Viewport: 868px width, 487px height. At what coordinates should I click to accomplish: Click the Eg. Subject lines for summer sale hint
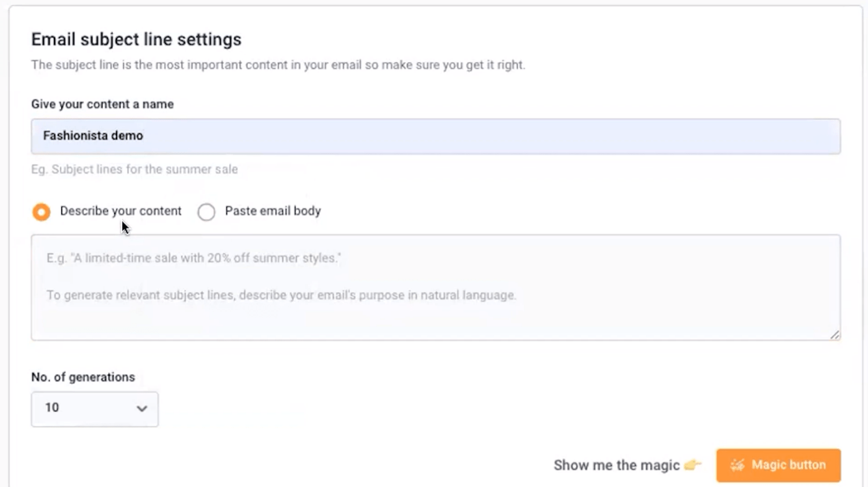point(135,169)
